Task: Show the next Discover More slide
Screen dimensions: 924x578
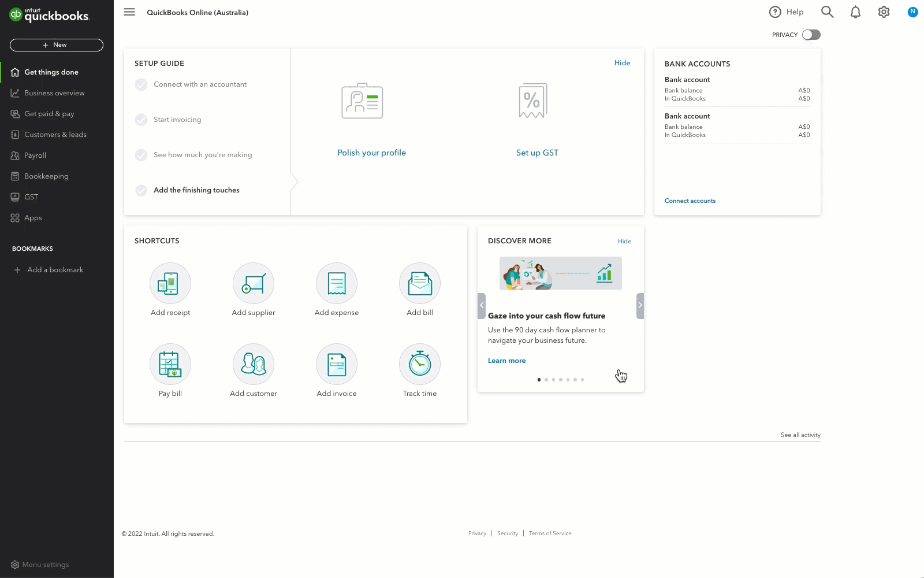Action: (640, 306)
